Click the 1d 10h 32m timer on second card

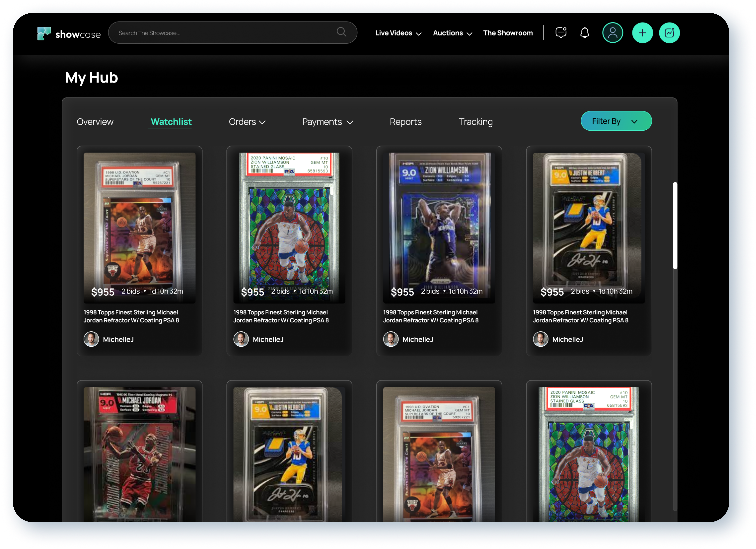(x=316, y=291)
